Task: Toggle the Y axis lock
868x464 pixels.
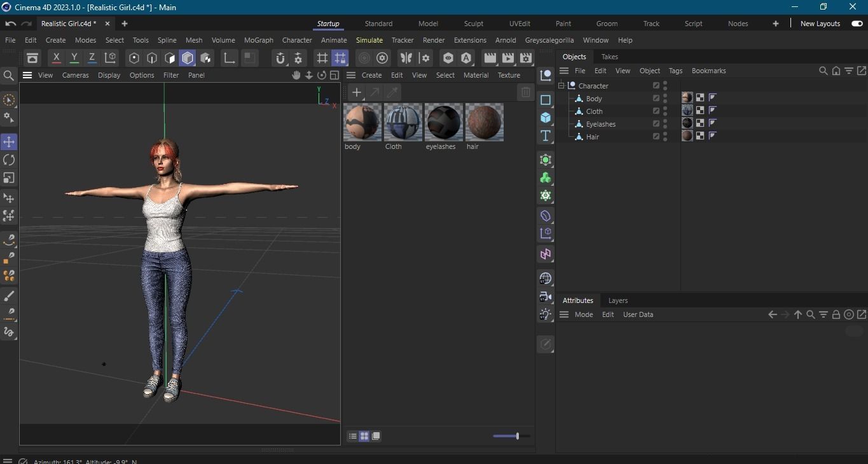Action: (74, 58)
